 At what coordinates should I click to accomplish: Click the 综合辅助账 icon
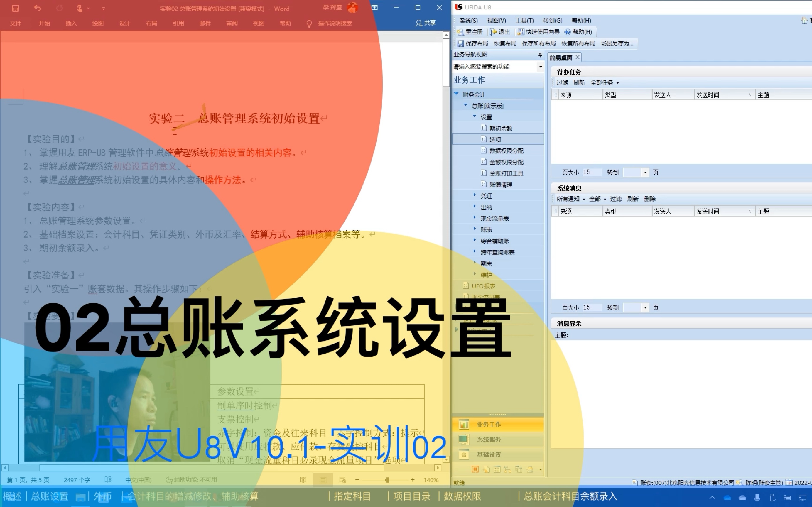click(495, 241)
